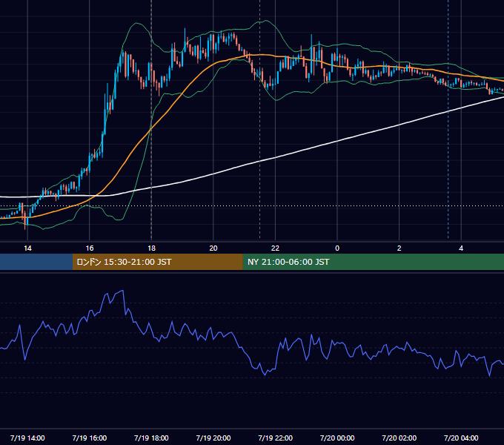Click the 14 hour axis label
Image resolution: width=504 pixels, height=445 pixels.
click(27, 248)
